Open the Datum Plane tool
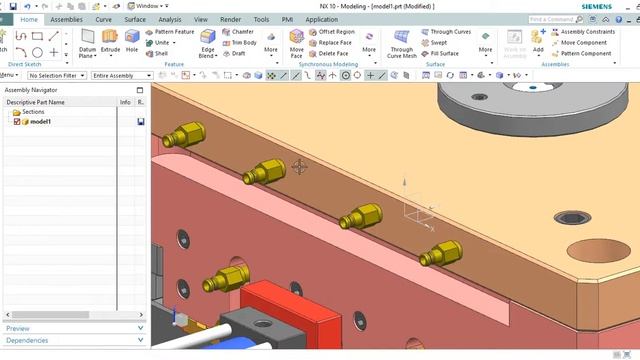Screen dimensions: 640x360 pyautogui.click(x=87, y=44)
